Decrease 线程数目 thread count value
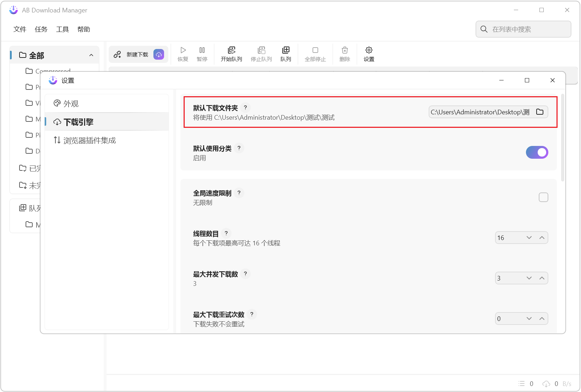Image resolution: width=581 pixels, height=392 pixels. (x=529, y=238)
